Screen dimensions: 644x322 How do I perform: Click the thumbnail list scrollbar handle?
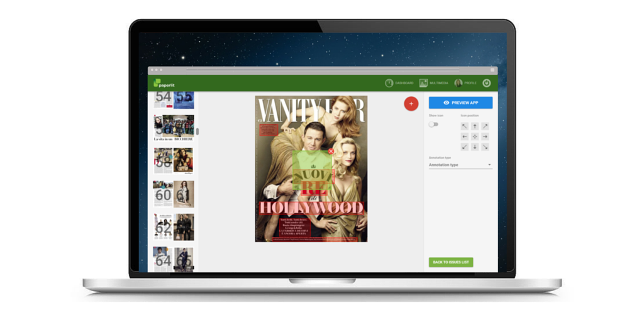coord(197,131)
